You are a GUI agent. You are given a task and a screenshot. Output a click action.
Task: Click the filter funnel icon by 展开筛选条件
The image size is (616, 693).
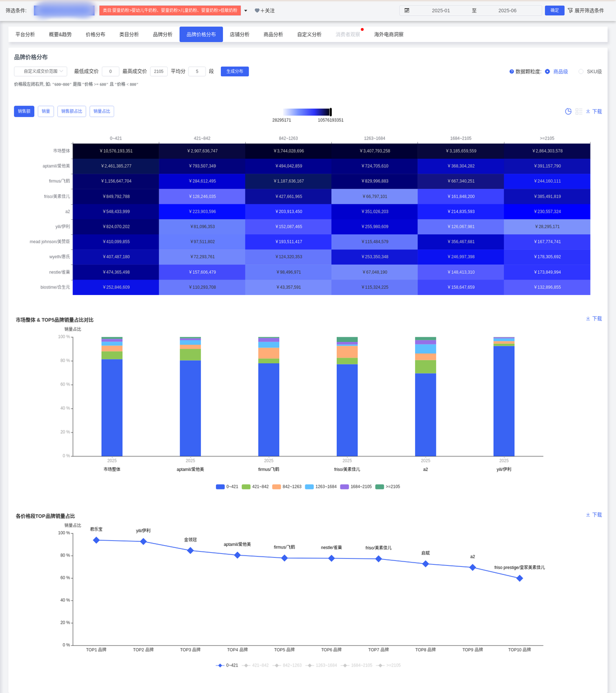pyautogui.click(x=570, y=10)
